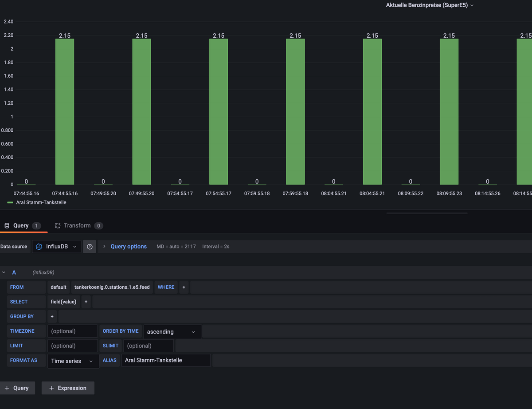The image size is (532, 409).
Task: Add a GROUP BY clause with plus
Action: [x=52, y=316]
